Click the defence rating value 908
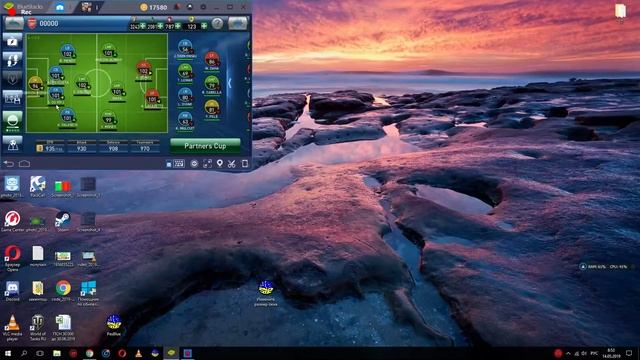 tap(113, 149)
